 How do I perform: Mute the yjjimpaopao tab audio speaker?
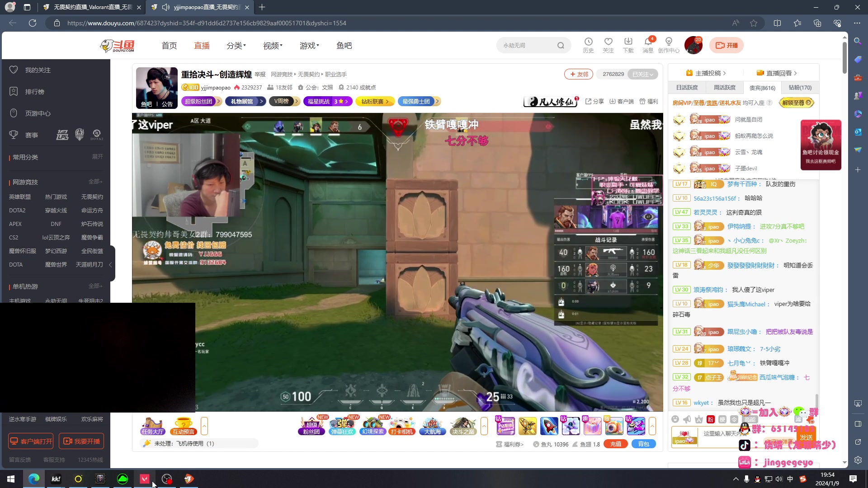[x=166, y=7]
